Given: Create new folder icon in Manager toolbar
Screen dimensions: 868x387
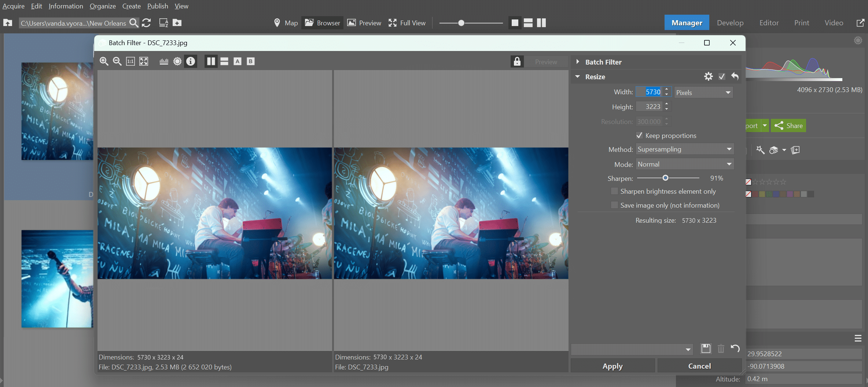Looking at the screenshot, I should (x=177, y=23).
